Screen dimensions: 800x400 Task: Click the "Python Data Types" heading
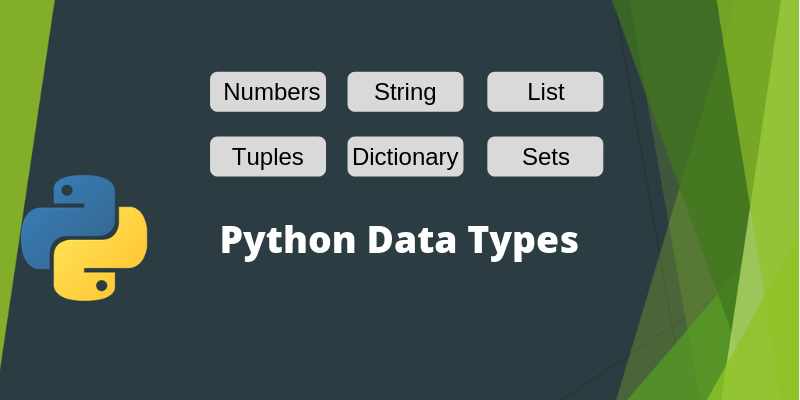399,242
